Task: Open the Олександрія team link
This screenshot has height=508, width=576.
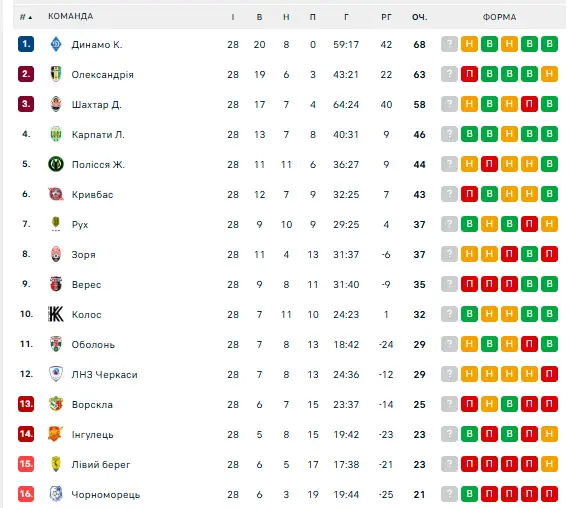Action: (x=102, y=75)
